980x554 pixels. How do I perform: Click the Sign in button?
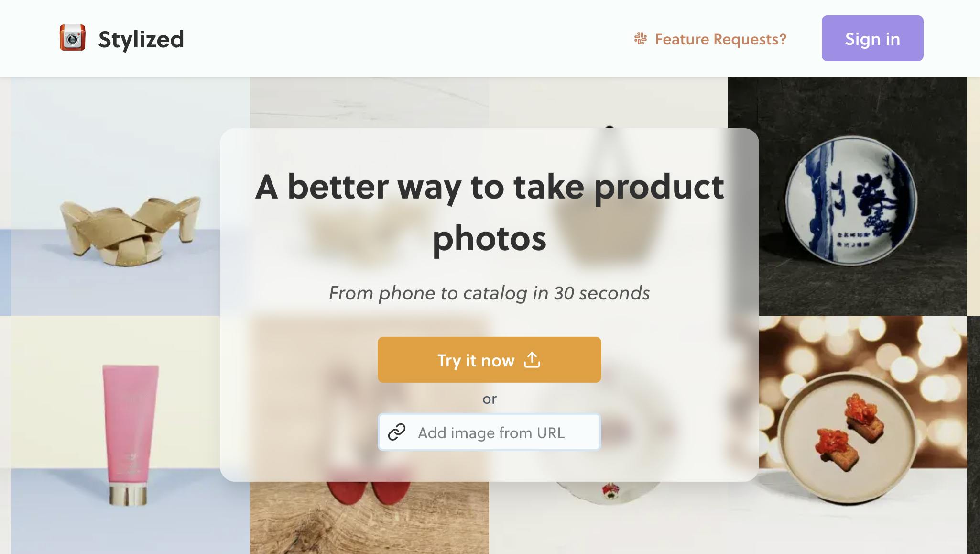point(872,38)
